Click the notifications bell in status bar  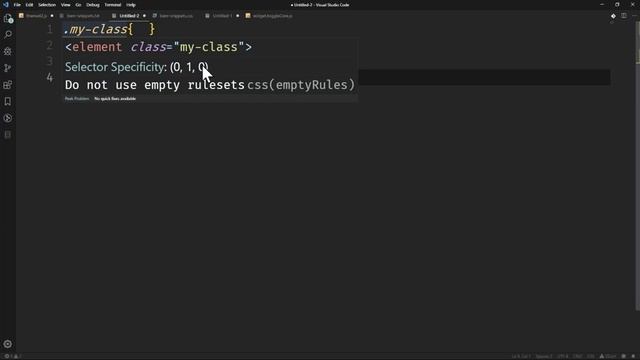click(x=633, y=356)
